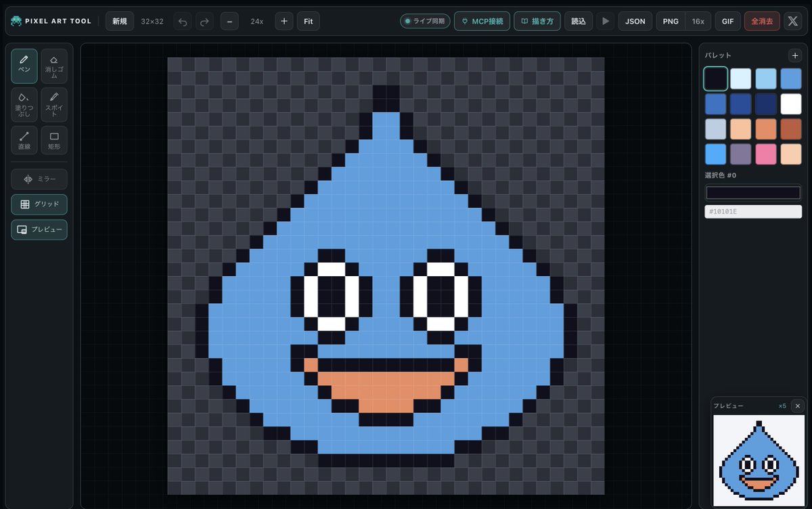This screenshot has width=812, height=509.
Task: Toggle ライブ同期 live sync
Action: click(425, 21)
